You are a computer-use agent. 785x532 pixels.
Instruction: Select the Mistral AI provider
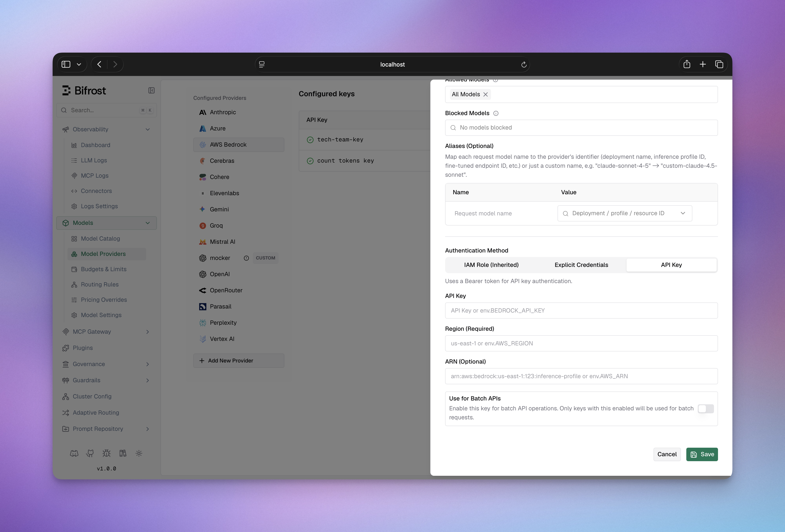coord(239,242)
